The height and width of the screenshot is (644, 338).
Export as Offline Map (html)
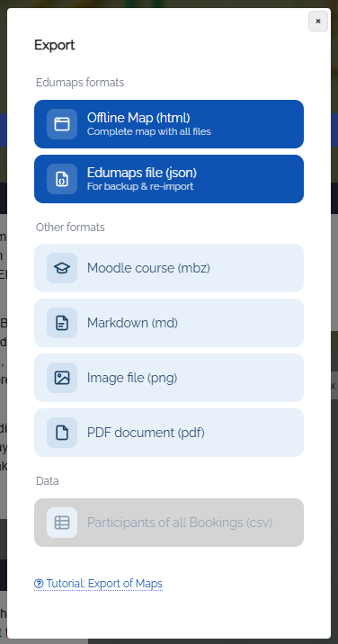pos(169,124)
